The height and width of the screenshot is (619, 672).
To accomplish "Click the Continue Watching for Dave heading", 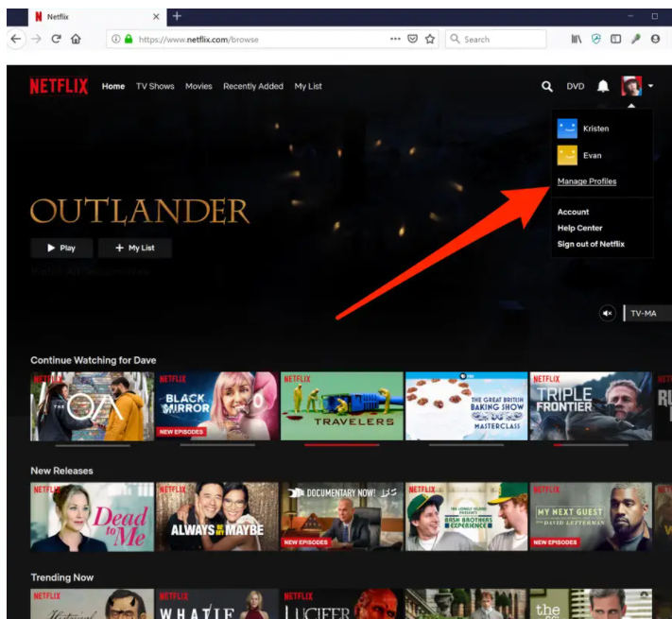I will tap(93, 360).
